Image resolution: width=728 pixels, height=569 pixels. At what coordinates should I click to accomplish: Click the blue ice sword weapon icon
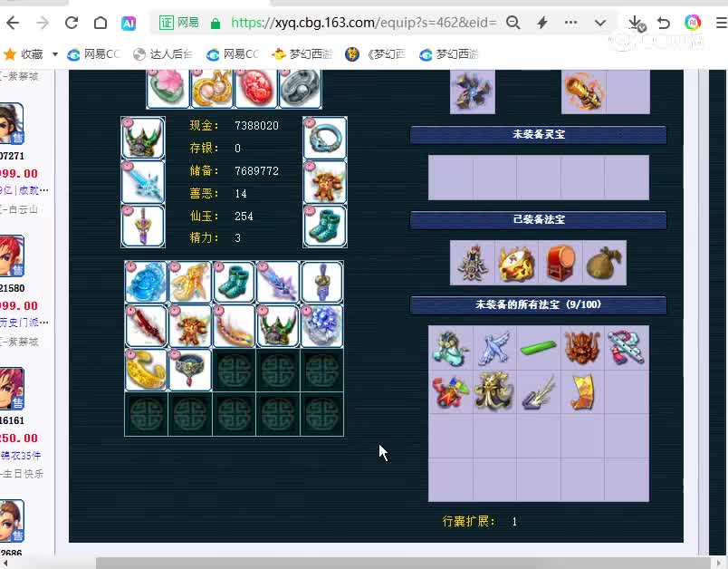pyautogui.click(x=143, y=184)
